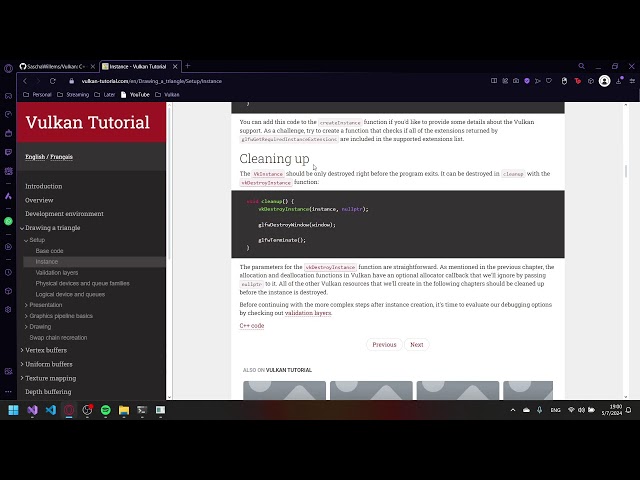Switch language to Français

62,157
